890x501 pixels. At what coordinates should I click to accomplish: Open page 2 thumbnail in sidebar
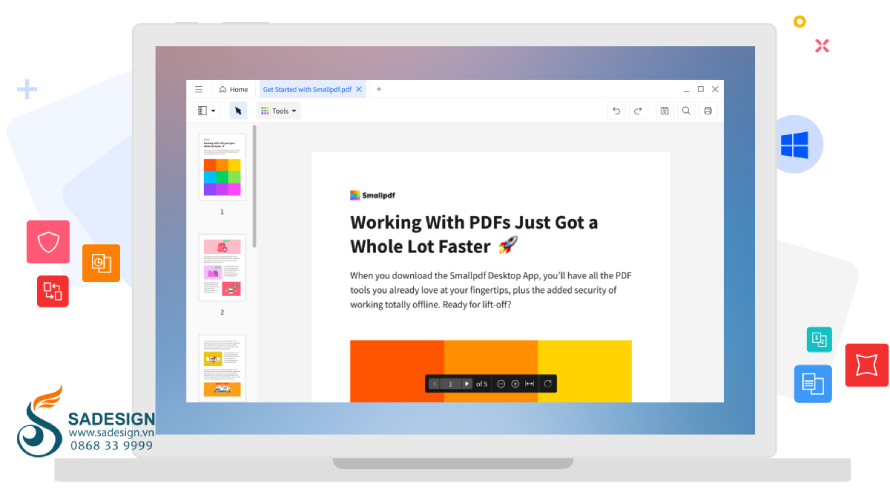tap(222, 267)
